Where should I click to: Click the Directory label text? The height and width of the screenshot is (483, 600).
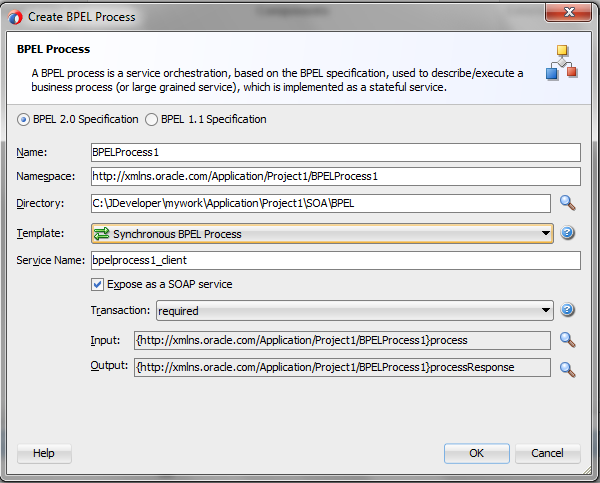pos(40,203)
